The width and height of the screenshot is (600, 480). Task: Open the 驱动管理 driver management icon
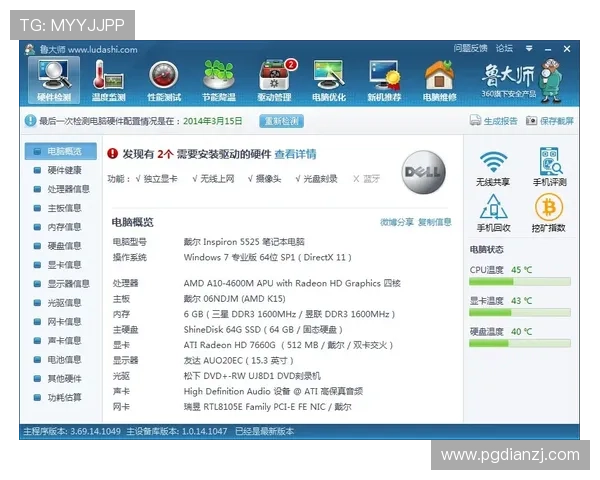[274, 80]
